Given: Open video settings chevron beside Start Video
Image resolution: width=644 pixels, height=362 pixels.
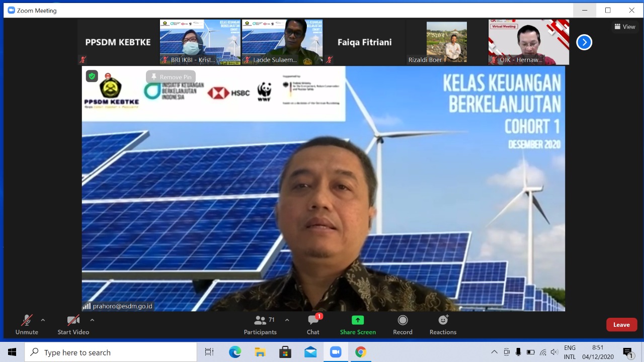Looking at the screenshot, I should [92, 319].
